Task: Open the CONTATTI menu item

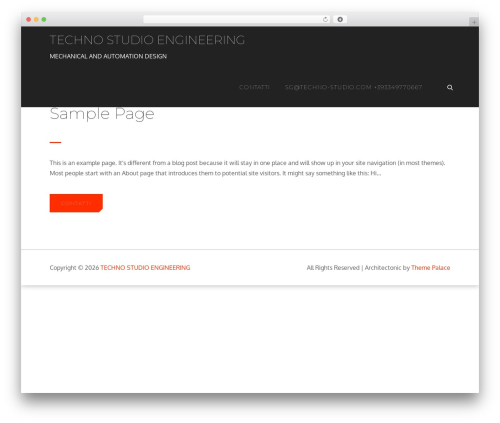Action: (254, 87)
